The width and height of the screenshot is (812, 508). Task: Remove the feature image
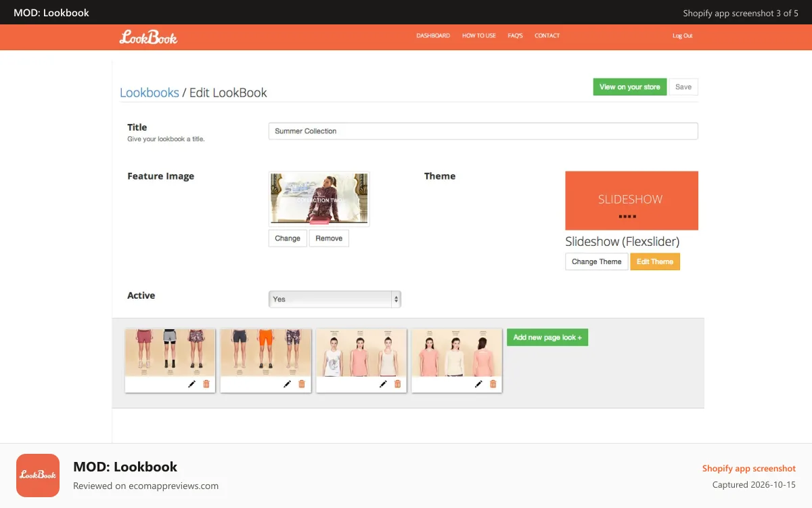click(x=329, y=238)
